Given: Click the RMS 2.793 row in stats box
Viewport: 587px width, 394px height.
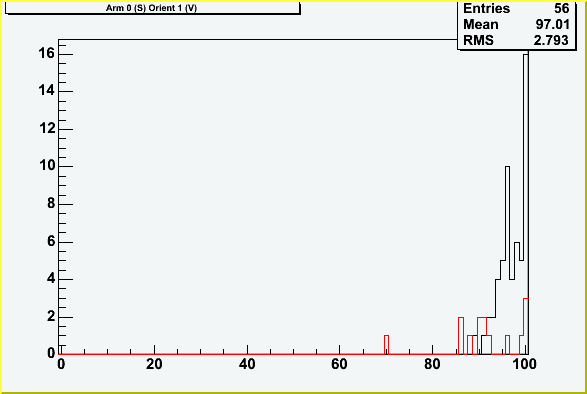Looking at the screenshot, I should [x=516, y=40].
